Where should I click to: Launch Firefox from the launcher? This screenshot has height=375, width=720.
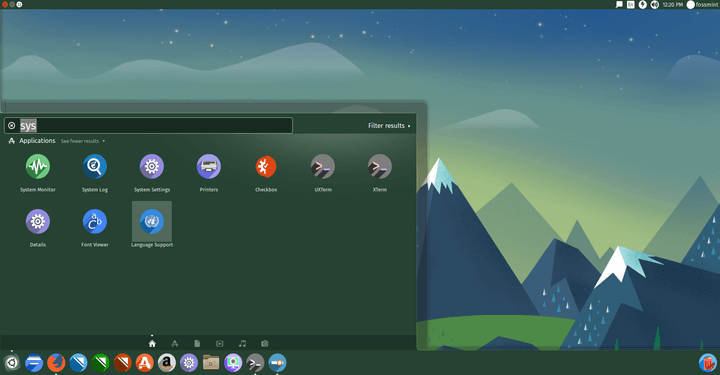[x=56, y=363]
